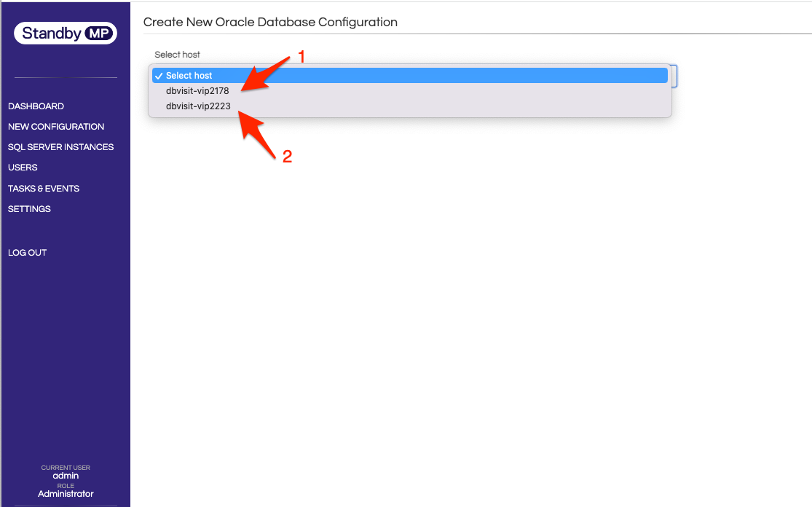Log out of the application
The height and width of the screenshot is (507, 812).
coord(28,253)
